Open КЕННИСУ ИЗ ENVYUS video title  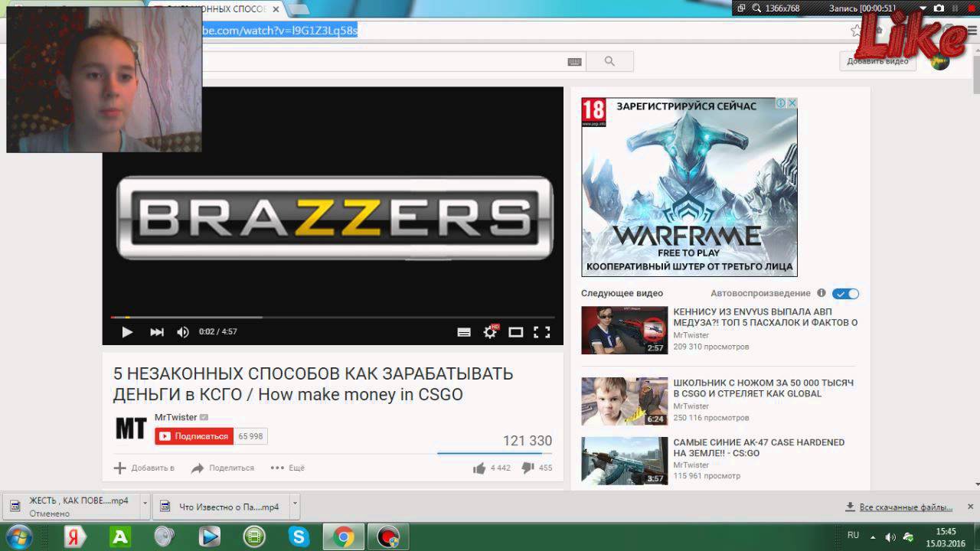[765, 317]
